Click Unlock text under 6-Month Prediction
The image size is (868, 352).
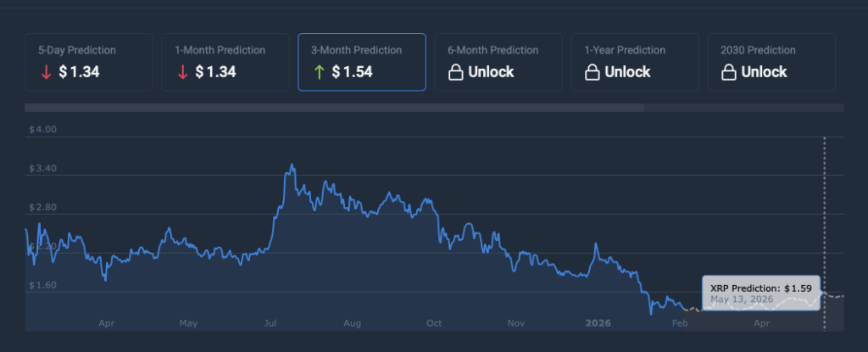click(491, 72)
